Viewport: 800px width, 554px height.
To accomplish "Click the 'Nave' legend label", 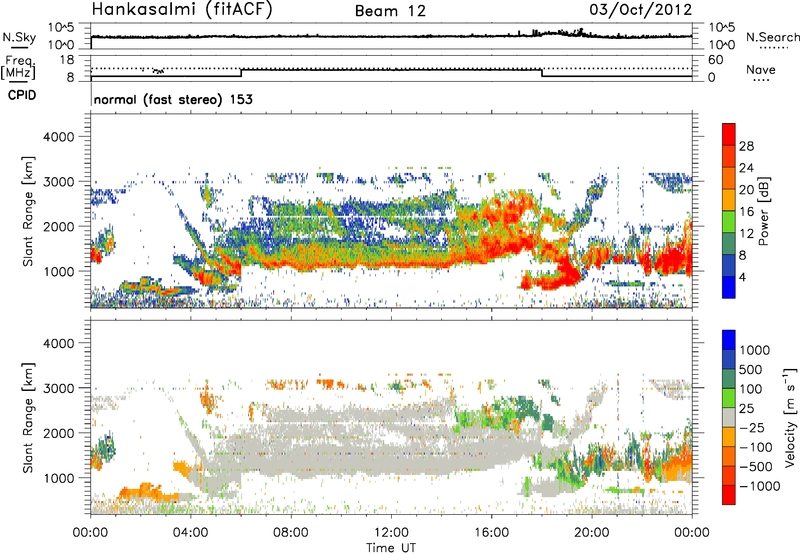I will coord(761,70).
